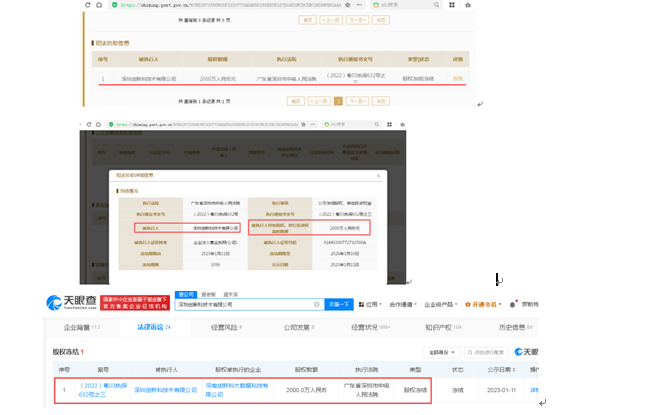The width and height of the screenshot is (669, 415).
Task: Expand the 应用 dropdown menu
Action: 374,305
